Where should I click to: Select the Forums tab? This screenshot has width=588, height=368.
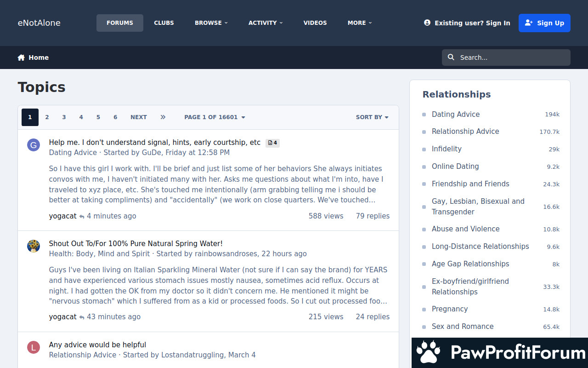(x=120, y=23)
